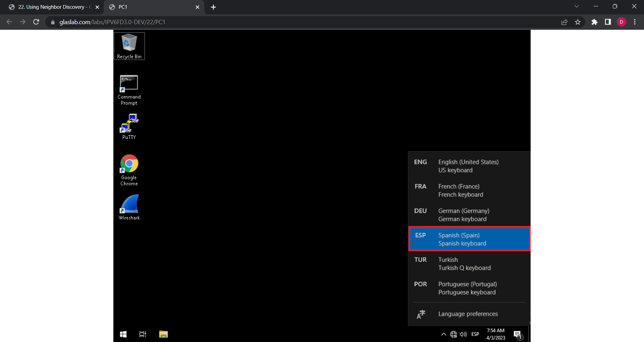Click the browser address bar URL
The image size is (644, 342).
[112, 22]
